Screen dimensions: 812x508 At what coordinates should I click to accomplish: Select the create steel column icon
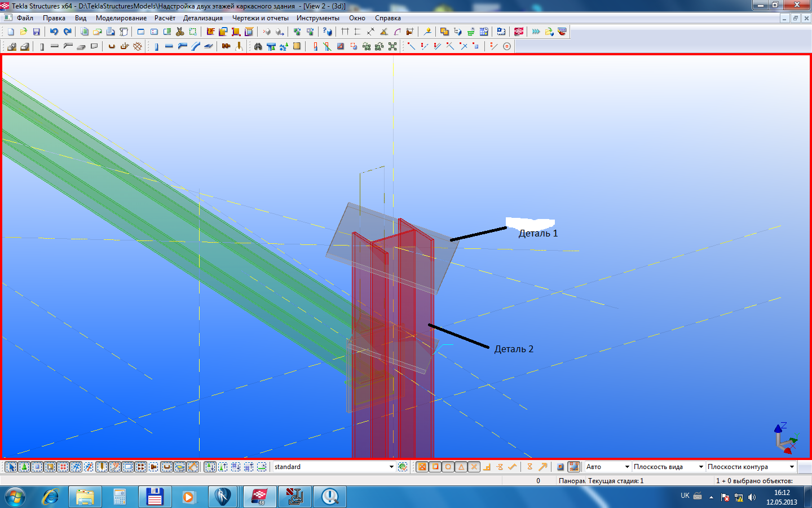click(156, 46)
